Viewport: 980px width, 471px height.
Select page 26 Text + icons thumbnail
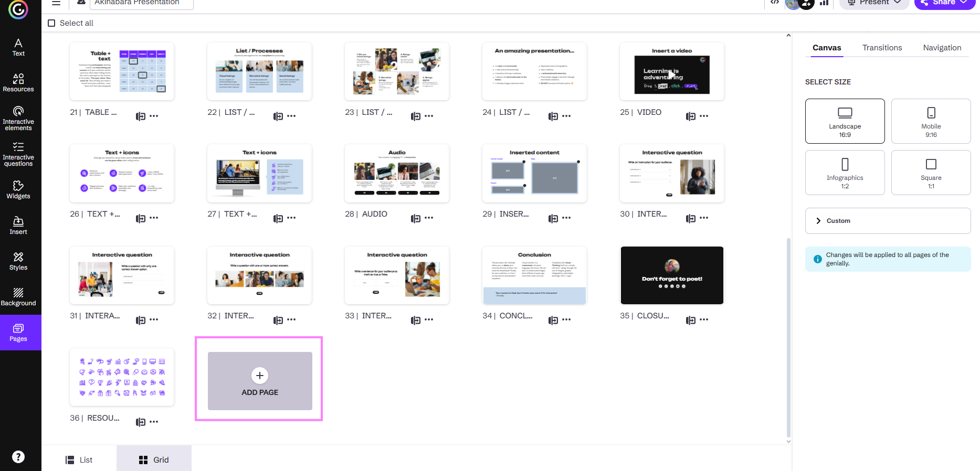tap(122, 173)
